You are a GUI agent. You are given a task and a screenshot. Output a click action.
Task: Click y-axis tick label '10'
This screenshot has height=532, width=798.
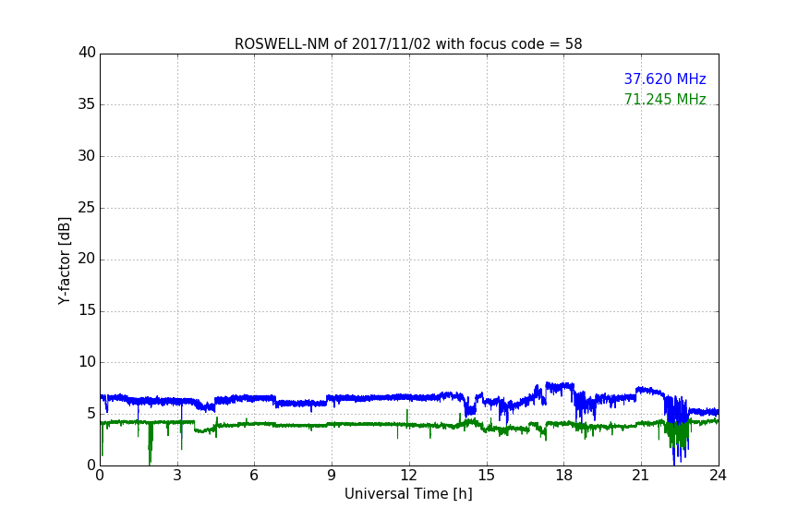[x=87, y=362]
